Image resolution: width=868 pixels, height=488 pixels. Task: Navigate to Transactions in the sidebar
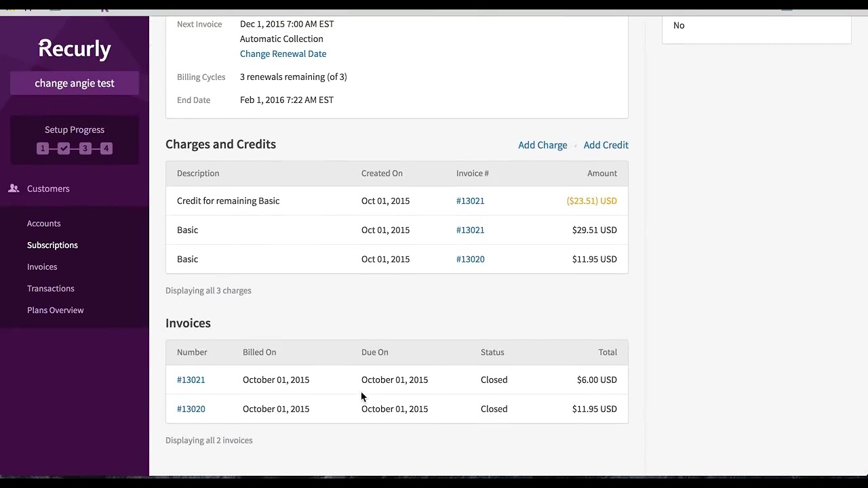[x=50, y=288]
